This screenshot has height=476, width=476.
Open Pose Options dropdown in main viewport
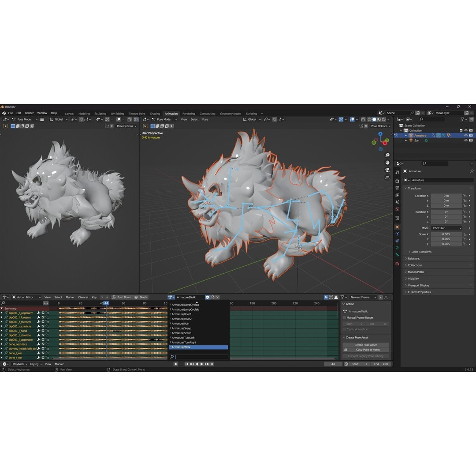click(x=381, y=126)
